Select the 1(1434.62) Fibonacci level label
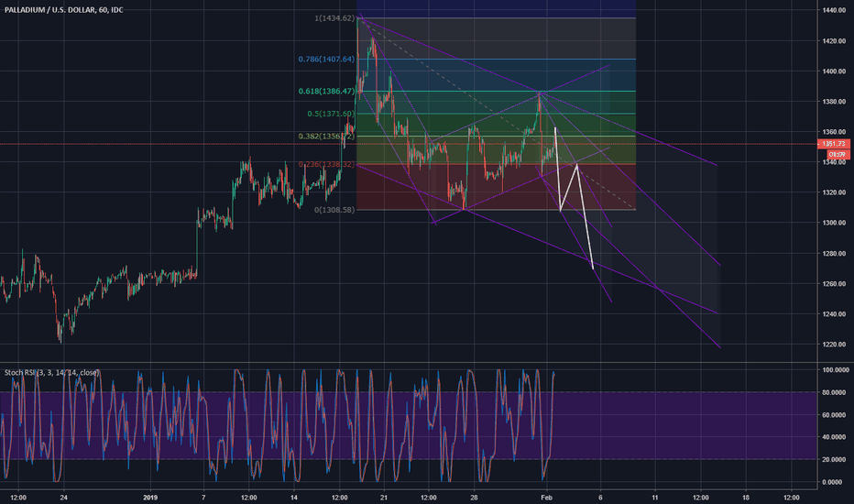The image size is (854, 504). [334, 18]
